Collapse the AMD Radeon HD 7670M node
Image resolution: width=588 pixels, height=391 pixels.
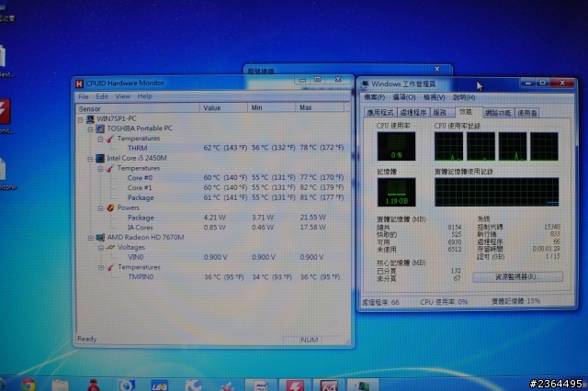(x=90, y=239)
